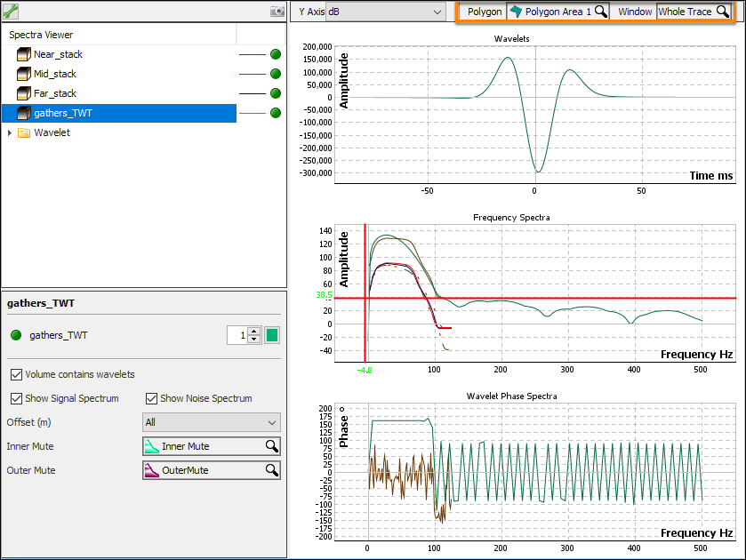Image resolution: width=746 pixels, height=560 pixels.
Task: Open the Y Axis dB dropdown
Action: 436,12
